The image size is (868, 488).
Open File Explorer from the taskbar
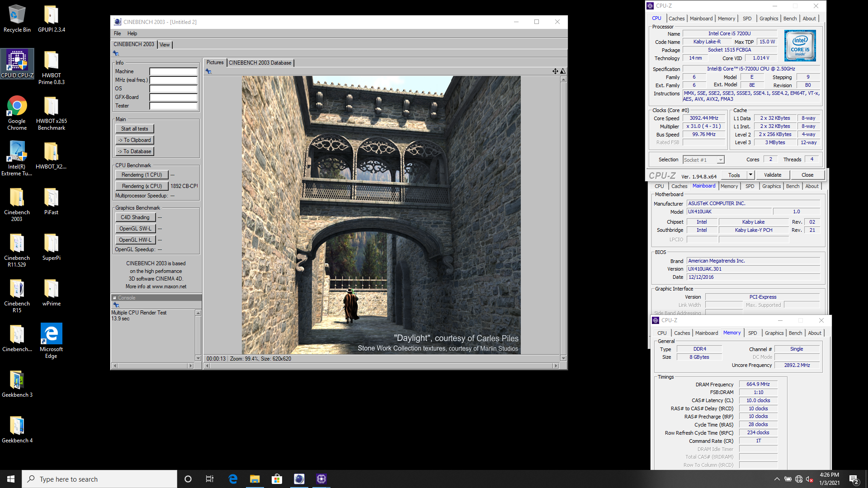pyautogui.click(x=255, y=479)
